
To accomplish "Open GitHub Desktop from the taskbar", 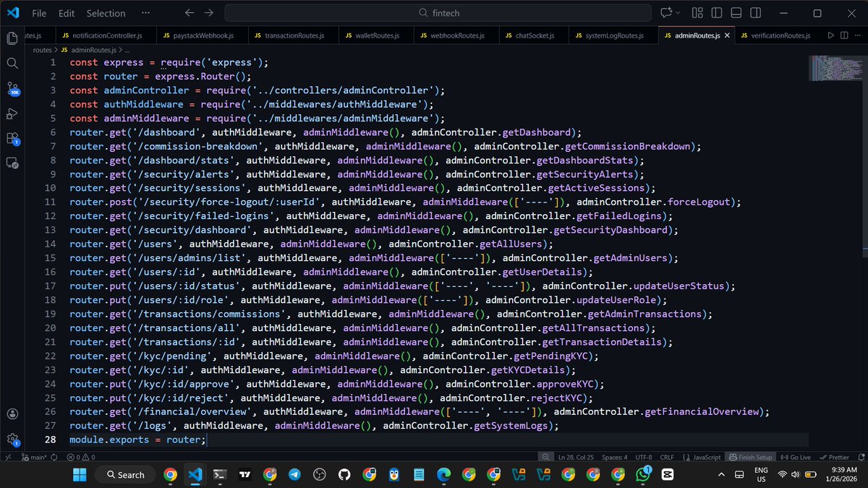I will pos(344,474).
